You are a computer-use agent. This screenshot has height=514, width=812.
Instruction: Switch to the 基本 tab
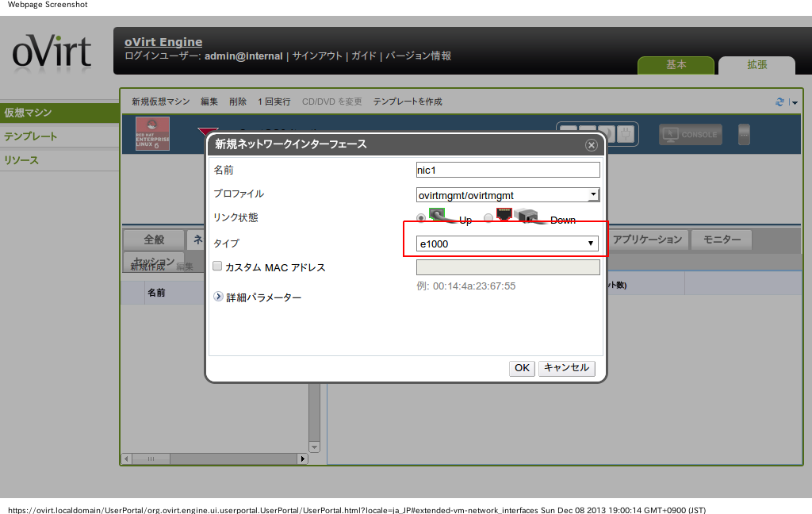point(676,65)
